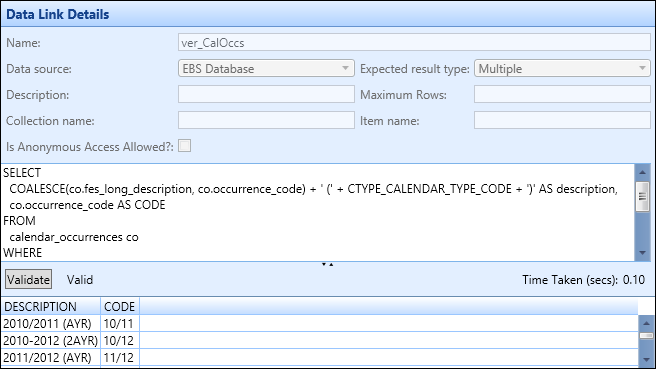Click into the Maximum Rows field

click(x=562, y=95)
